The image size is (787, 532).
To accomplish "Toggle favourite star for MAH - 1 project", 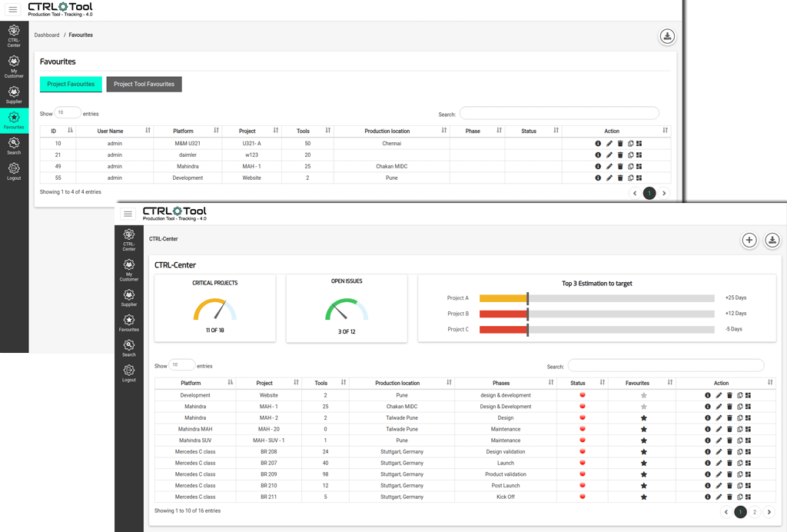I will pyautogui.click(x=643, y=407).
